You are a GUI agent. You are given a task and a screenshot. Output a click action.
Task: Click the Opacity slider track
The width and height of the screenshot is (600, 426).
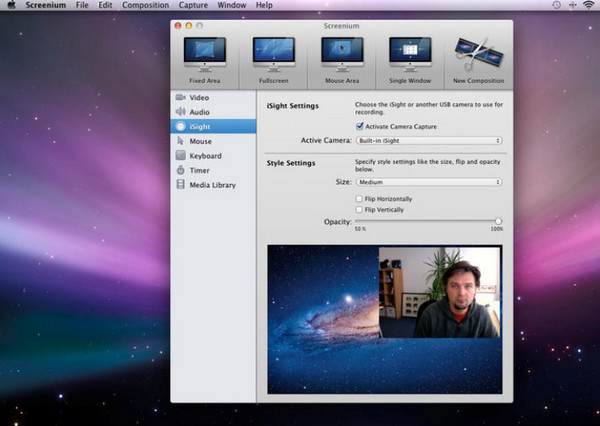(428, 221)
